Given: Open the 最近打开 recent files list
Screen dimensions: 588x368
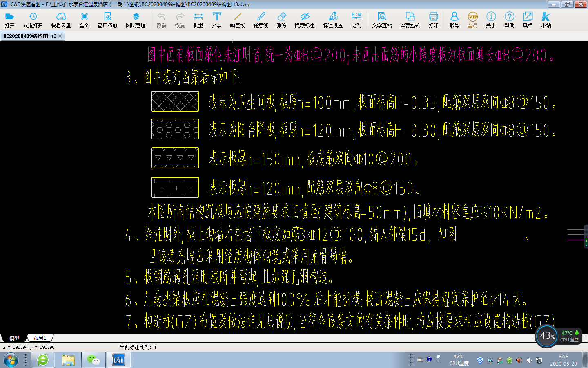Looking at the screenshot, I should click(33, 20).
